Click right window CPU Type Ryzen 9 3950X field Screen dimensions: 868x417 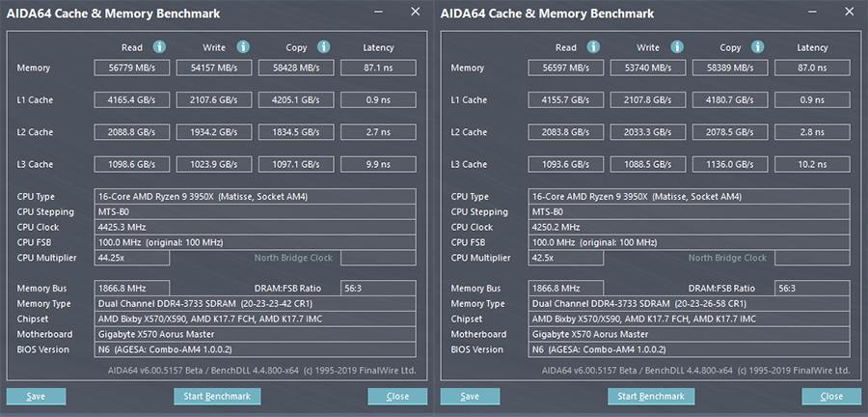690,197
